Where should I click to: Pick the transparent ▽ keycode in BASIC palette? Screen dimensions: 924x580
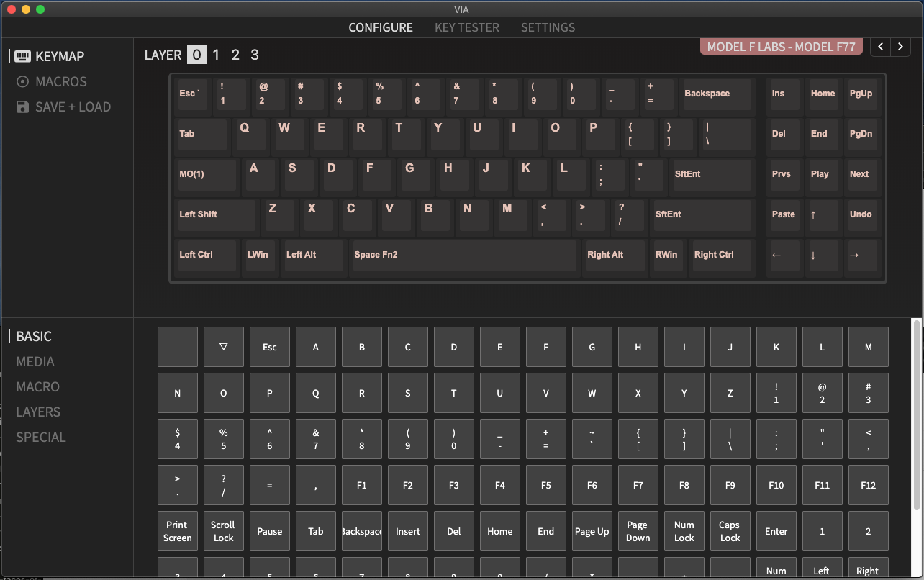click(x=223, y=347)
